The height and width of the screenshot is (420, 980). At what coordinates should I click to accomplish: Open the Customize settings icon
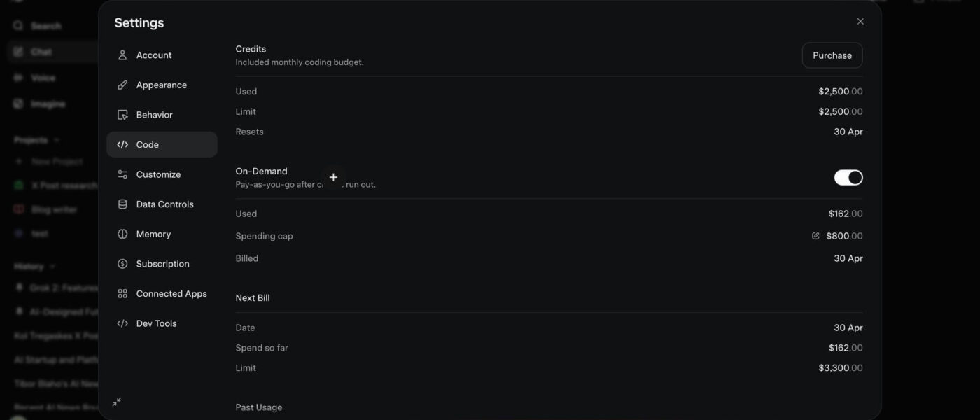pyautogui.click(x=122, y=174)
